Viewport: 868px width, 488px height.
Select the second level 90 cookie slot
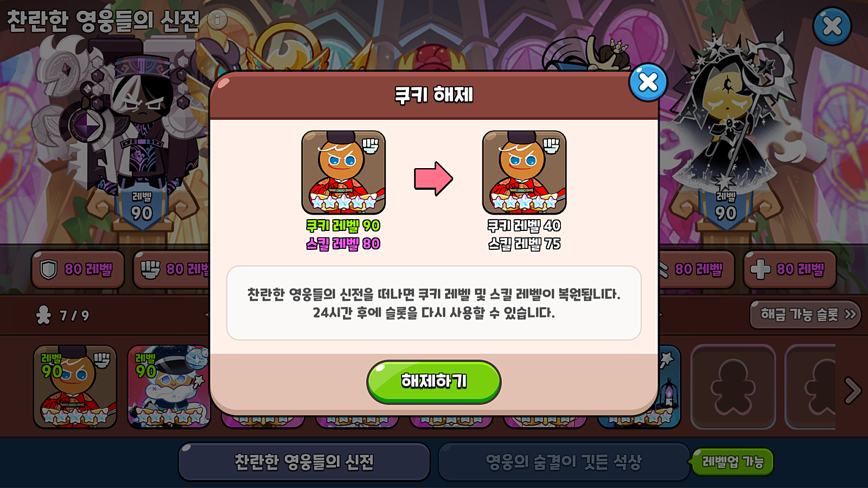click(x=169, y=387)
